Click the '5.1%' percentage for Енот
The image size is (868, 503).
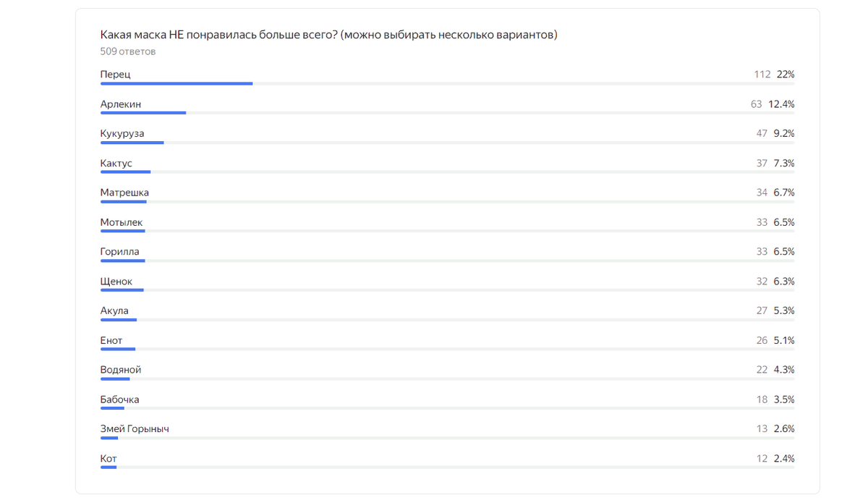(784, 340)
